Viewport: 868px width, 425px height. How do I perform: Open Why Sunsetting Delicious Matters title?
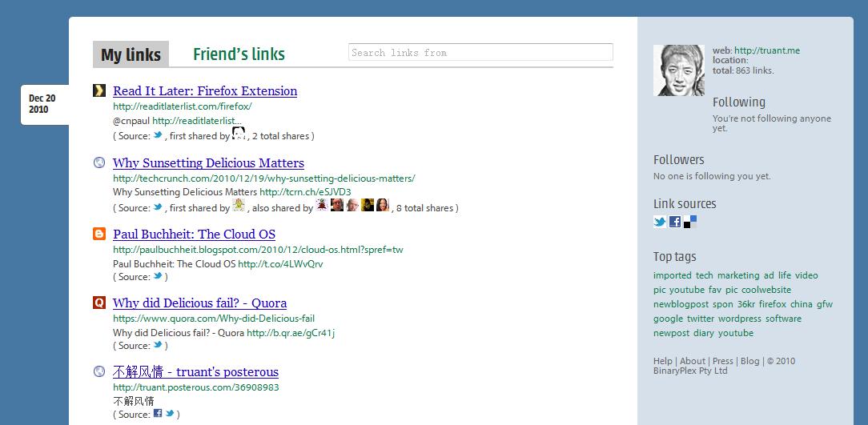point(208,162)
